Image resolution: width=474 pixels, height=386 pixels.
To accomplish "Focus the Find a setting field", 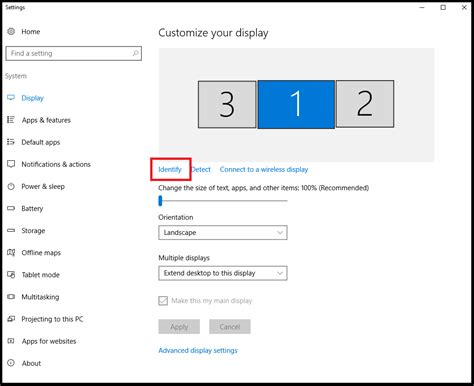I will click(x=74, y=53).
